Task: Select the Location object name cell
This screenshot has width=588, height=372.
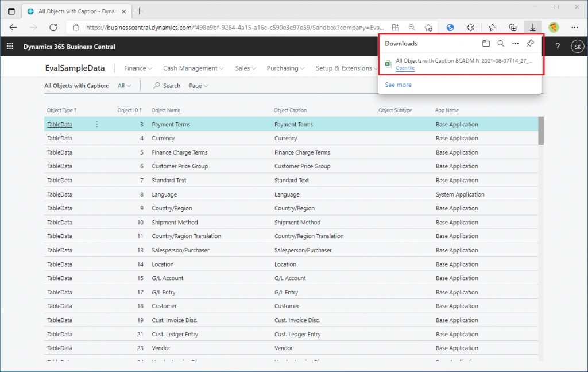Action: 163,264
